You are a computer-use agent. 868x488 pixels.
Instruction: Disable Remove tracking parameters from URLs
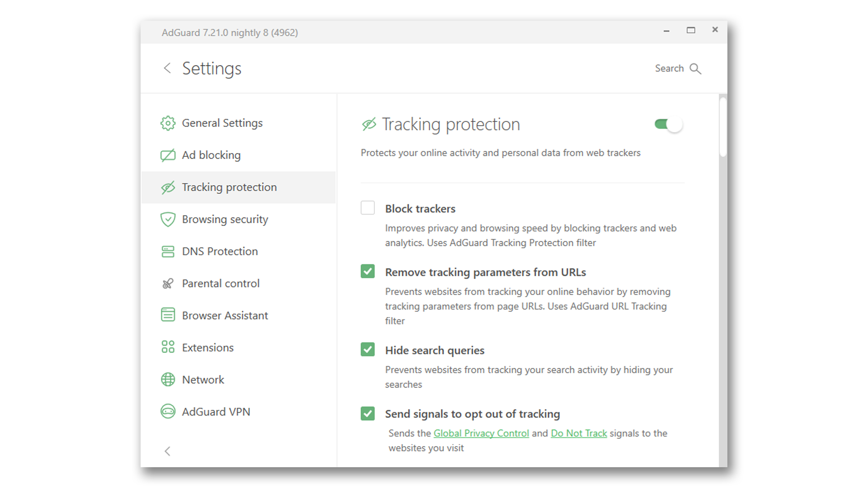[x=368, y=271]
